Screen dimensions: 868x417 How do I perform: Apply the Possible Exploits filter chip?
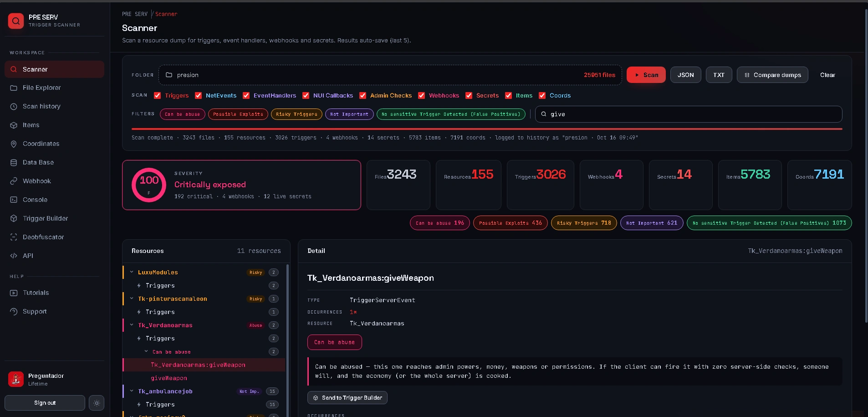point(238,114)
